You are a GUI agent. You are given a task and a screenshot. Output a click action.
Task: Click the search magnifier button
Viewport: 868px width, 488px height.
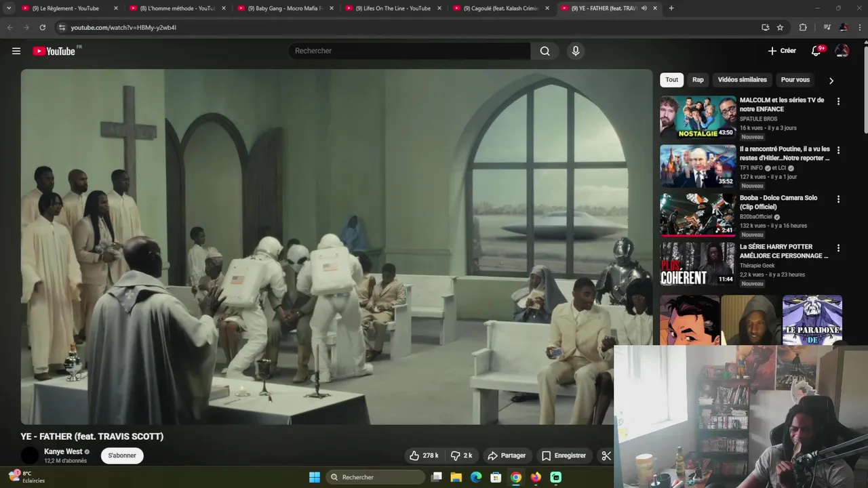[545, 51]
